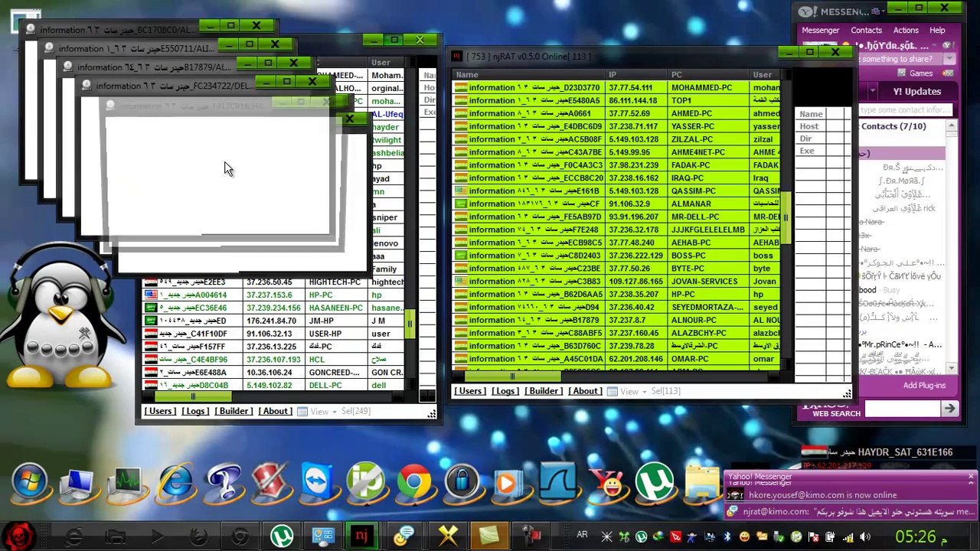Close the Yahoo Messenger notification popup
This screenshot has width=980, height=551.
970,478
